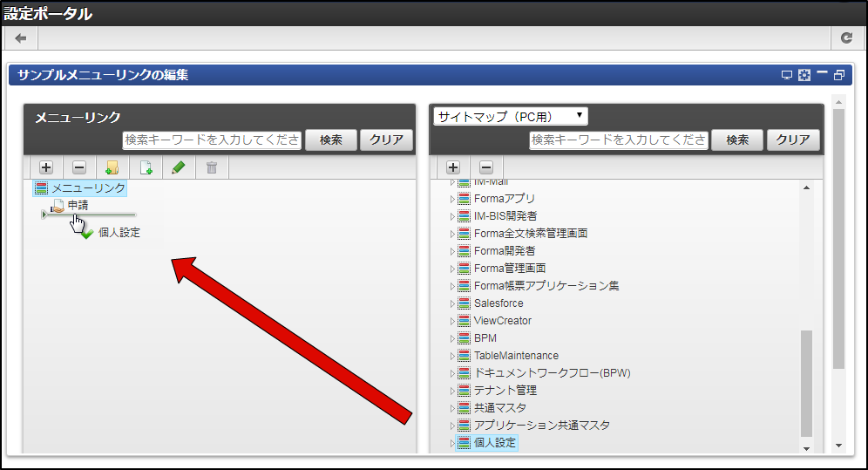Click sitemap tree scroll-down arrow
The height and width of the screenshot is (470, 868).
coord(806,448)
